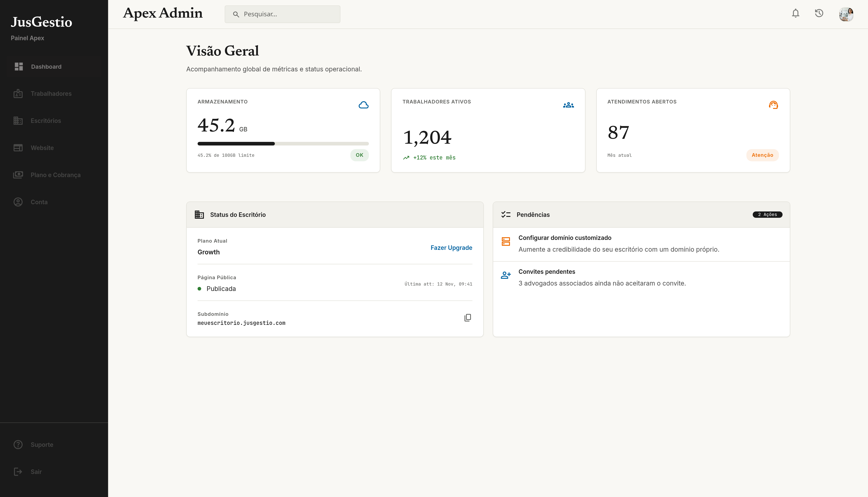The width and height of the screenshot is (868, 497).
Task: Open the user avatar profile
Action: pyautogui.click(x=846, y=14)
